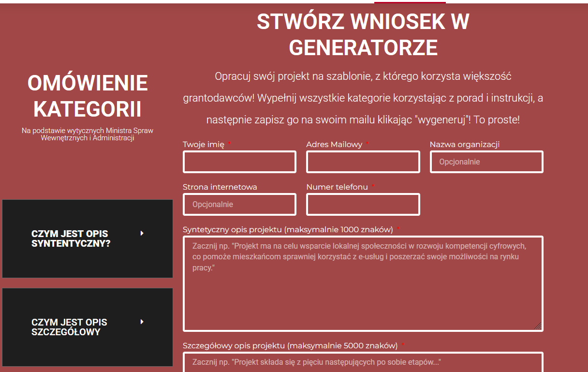Click the 'Na podstawie wytycznych Ministra' subtitle text
The height and width of the screenshot is (372, 588).
click(x=88, y=134)
